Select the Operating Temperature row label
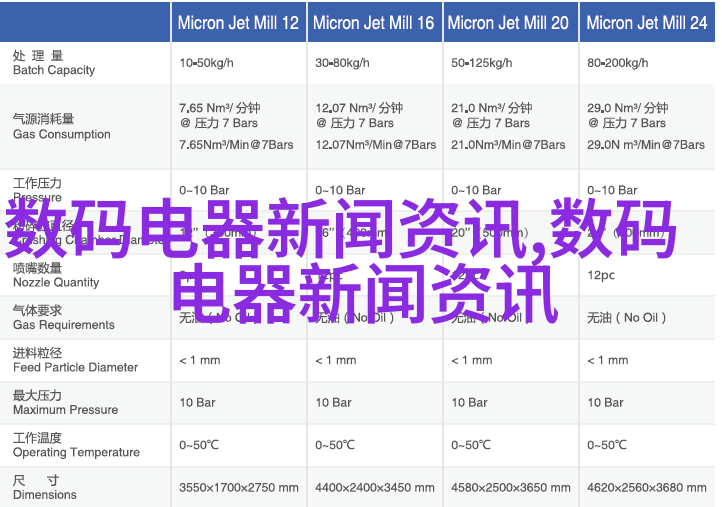The height and width of the screenshot is (507, 722). (x=76, y=445)
